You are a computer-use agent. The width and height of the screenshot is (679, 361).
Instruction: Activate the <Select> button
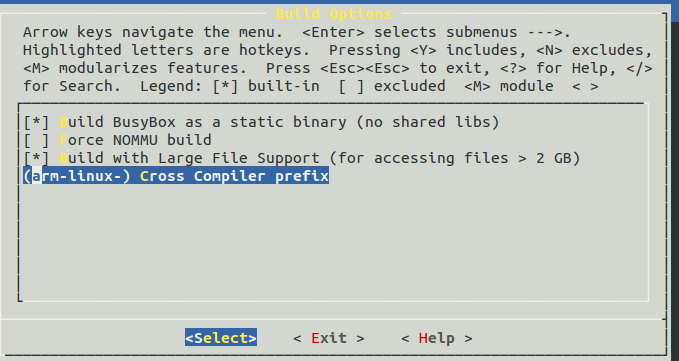coord(221,338)
